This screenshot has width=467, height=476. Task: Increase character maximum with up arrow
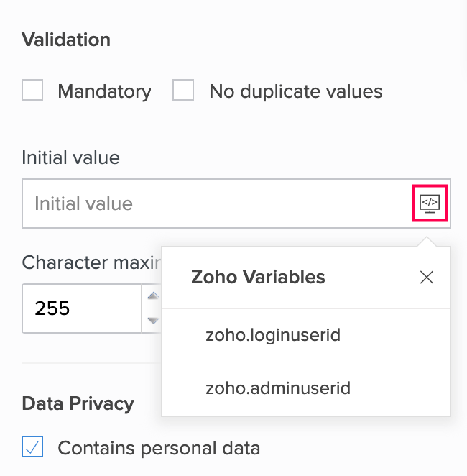pyautogui.click(x=152, y=296)
